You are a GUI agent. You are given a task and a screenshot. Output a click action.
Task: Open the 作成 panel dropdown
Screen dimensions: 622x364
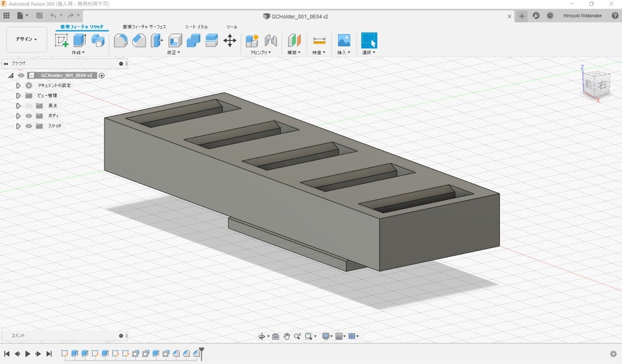coord(78,53)
